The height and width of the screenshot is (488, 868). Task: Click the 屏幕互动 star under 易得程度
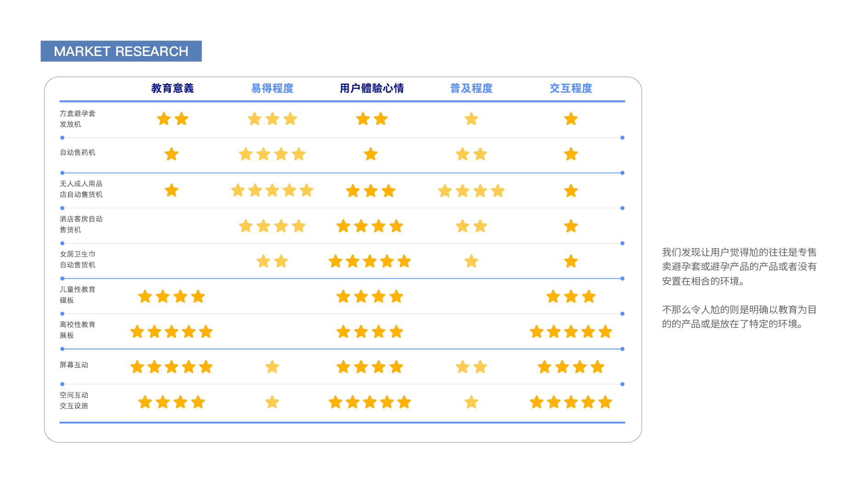272,367
